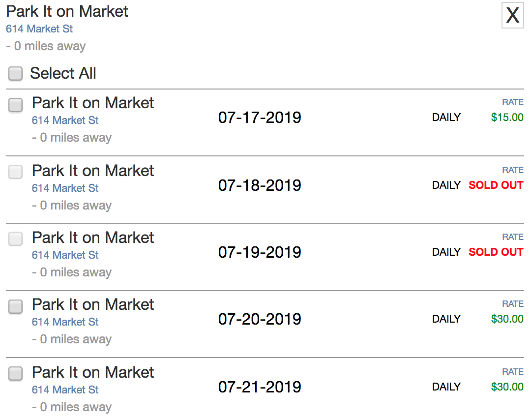Open 614 Market St link in 07-20-2019 row

[x=65, y=322]
